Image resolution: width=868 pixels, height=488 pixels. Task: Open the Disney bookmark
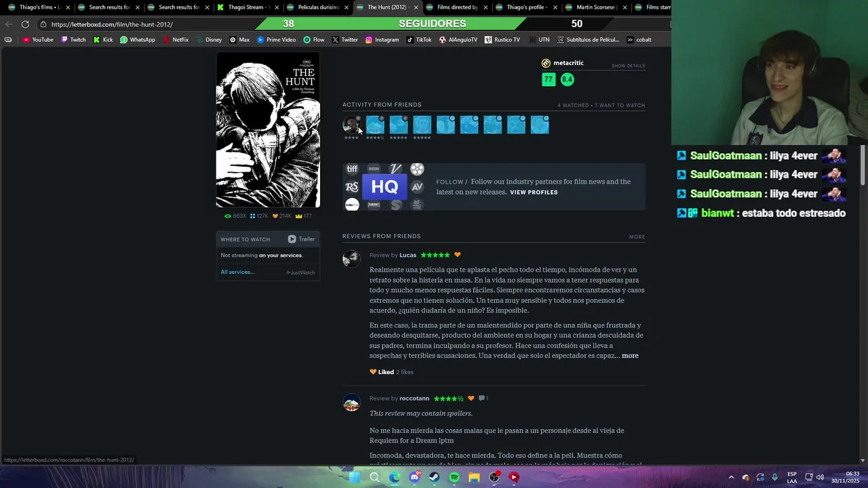point(209,39)
